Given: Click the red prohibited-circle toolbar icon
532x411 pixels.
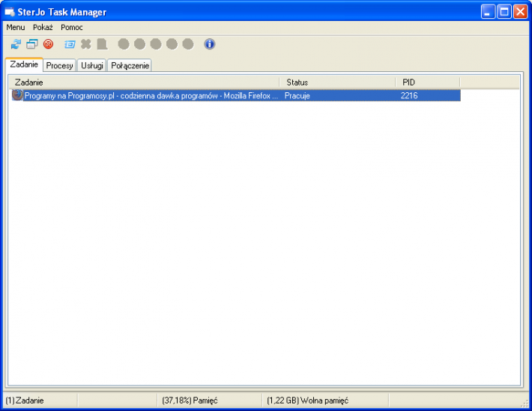Looking at the screenshot, I should tap(49, 44).
